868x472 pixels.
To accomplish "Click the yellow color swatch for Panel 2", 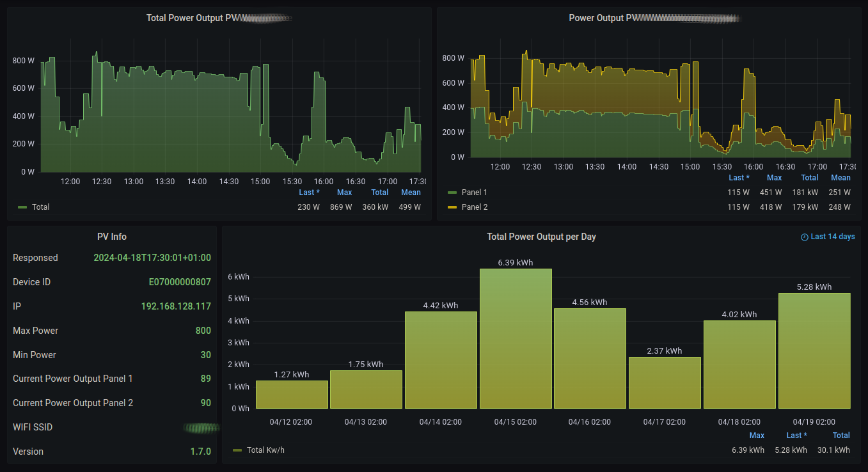I will tap(452, 207).
